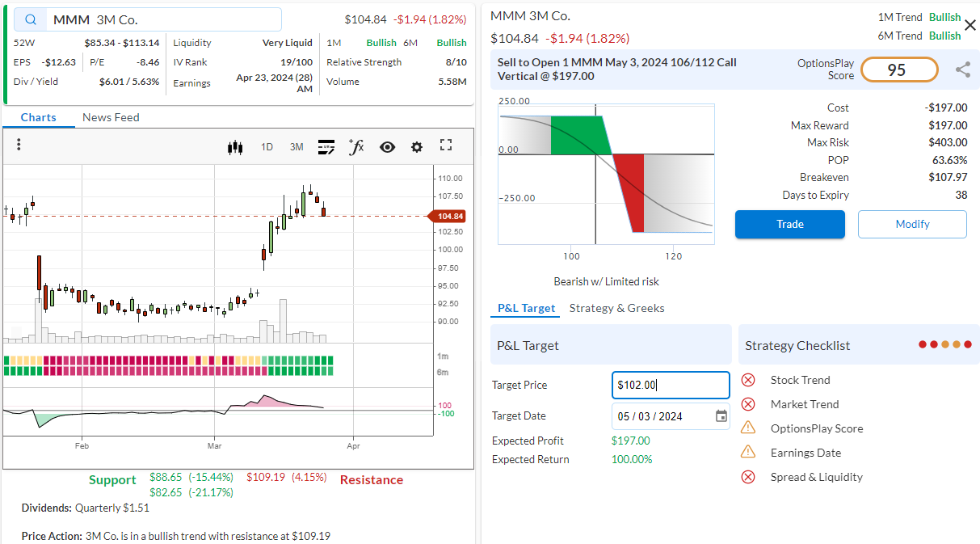Screen dimensions: 980x544
Task: Click the Relative Strength 8/10 value
Action: [x=456, y=62]
